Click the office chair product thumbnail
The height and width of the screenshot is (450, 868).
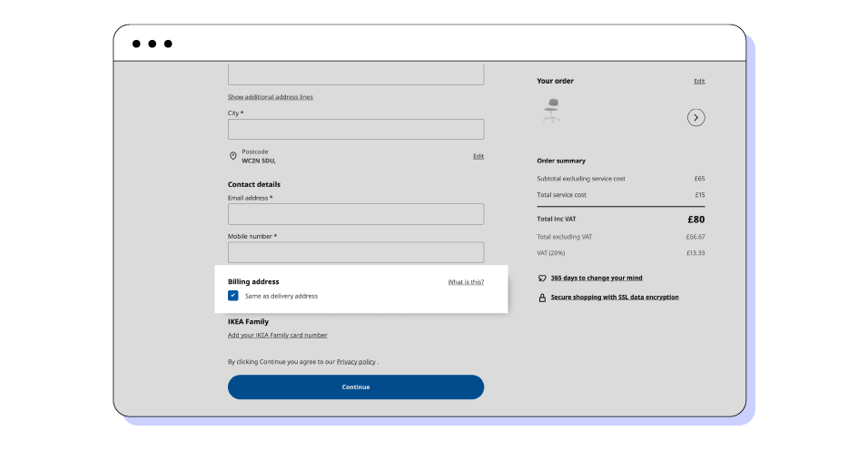(551, 112)
